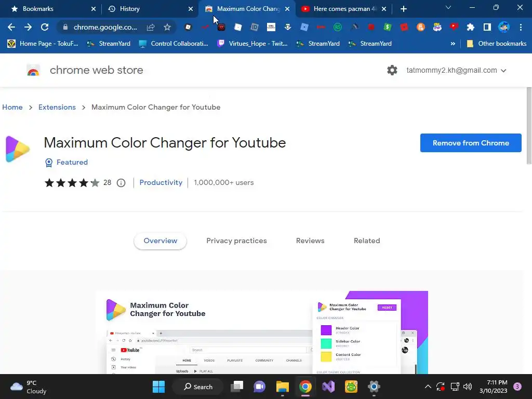The height and width of the screenshot is (399, 532).
Task: Open the Privacy practices tab
Action: [x=236, y=241]
